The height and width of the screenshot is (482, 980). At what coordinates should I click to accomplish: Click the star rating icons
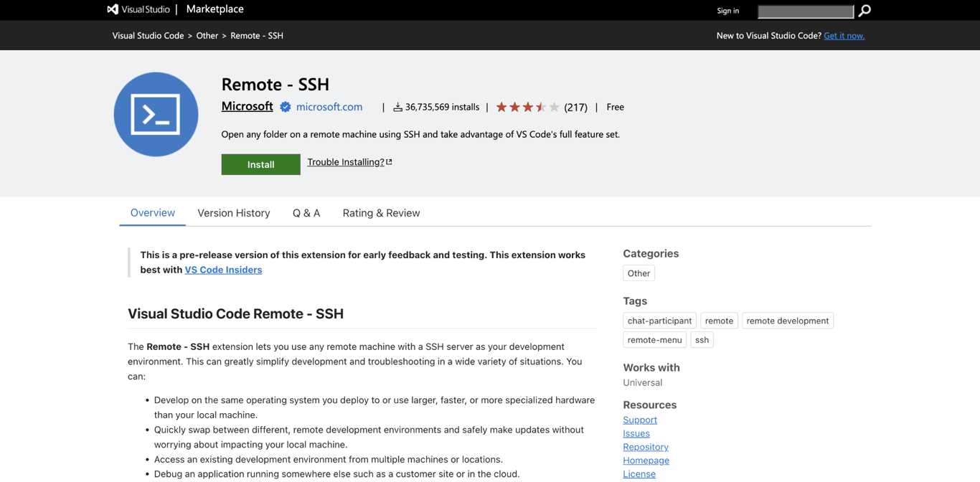[x=527, y=107]
